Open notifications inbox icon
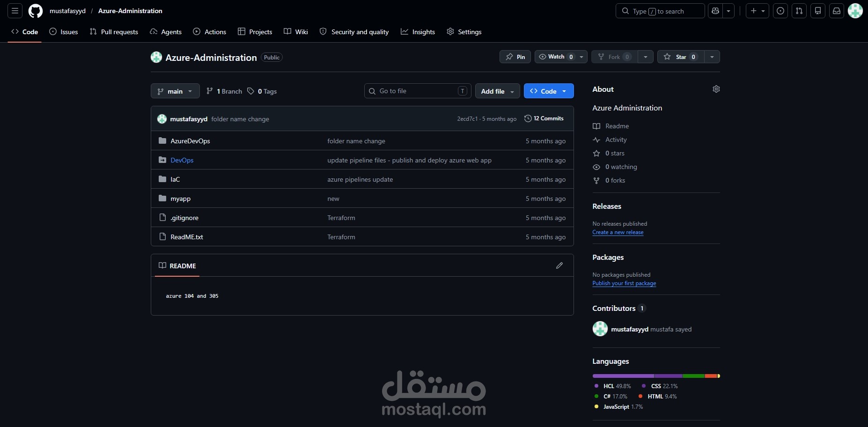 point(837,11)
